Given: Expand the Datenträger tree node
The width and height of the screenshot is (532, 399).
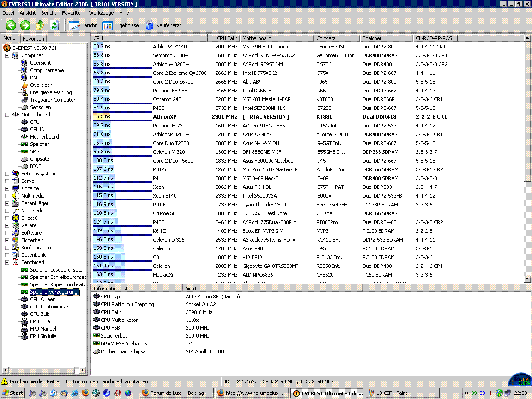Looking at the screenshot, I should (x=7, y=203).
